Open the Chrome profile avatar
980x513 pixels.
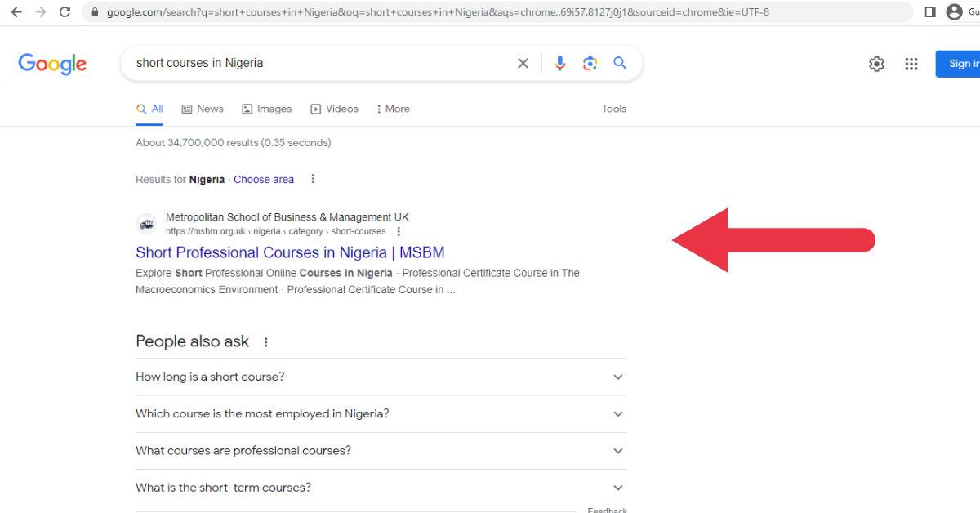click(954, 12)
